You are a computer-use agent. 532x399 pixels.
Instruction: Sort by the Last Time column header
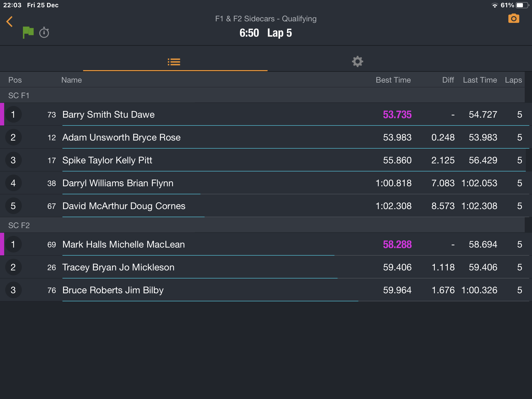480,80
